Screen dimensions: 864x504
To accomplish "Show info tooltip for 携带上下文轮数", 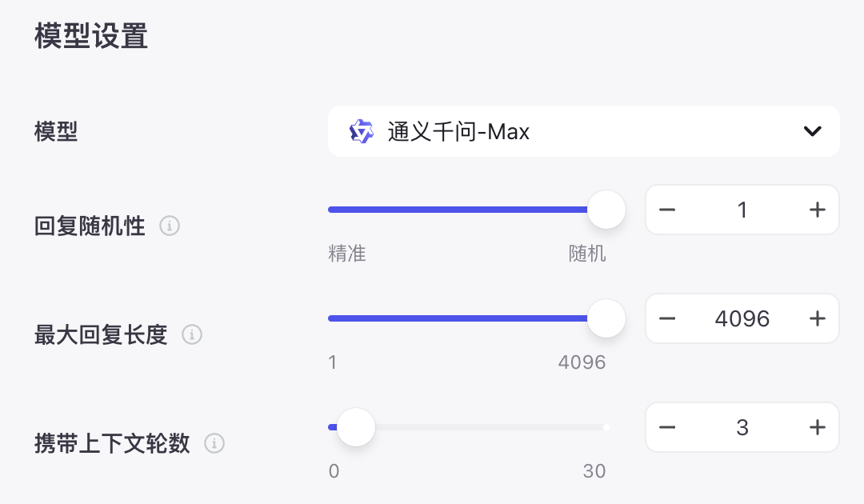I will 214,443.
